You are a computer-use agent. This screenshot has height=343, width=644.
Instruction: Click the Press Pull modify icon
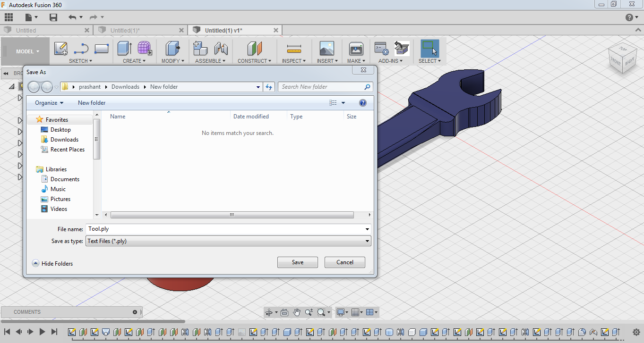click(172, 49)
